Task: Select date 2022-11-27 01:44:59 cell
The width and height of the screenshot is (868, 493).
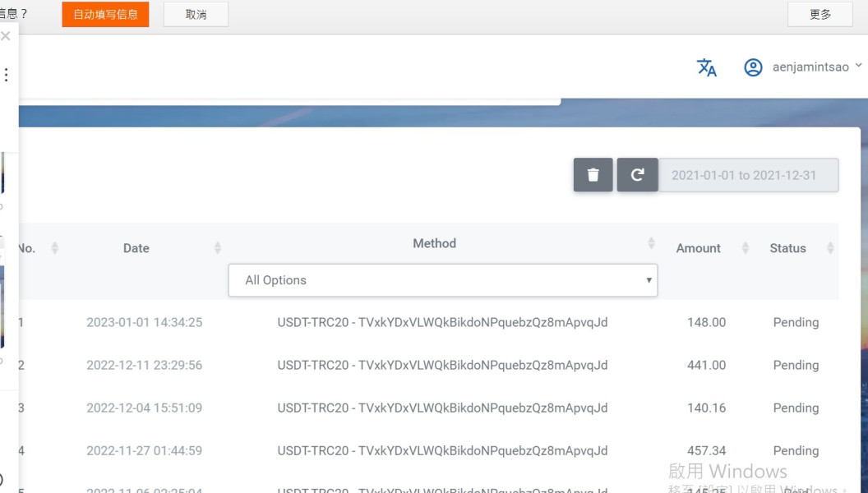Action: 145,450
